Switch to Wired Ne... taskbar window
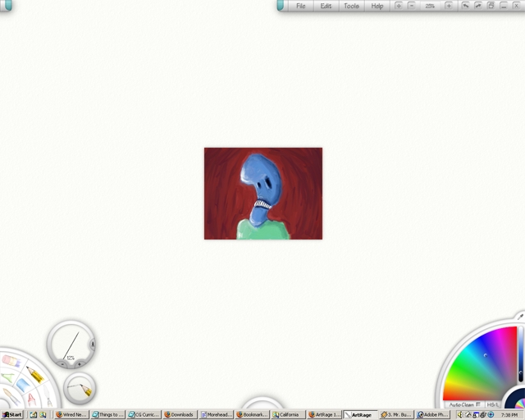 [71, 414]
